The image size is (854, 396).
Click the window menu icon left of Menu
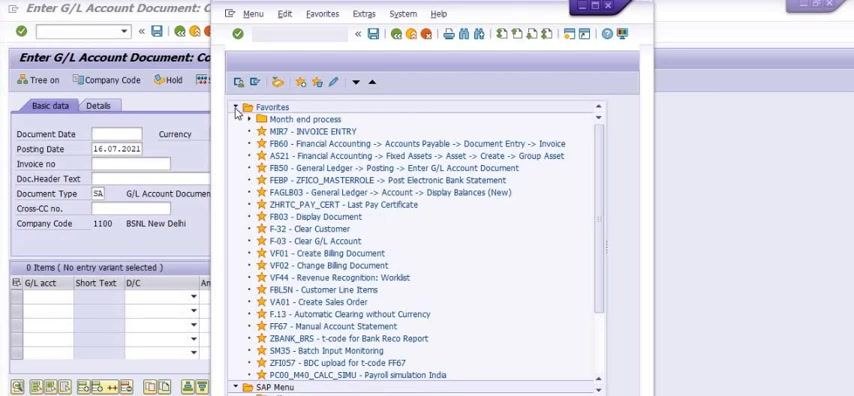click(230, 14)
